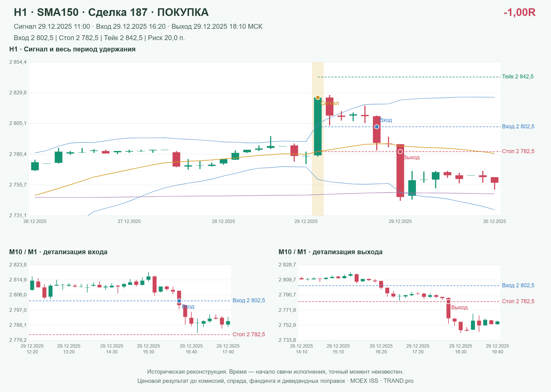Click the 'Выход' annotation text in exit detail chart
This screenshot has height=392, width=551.
pos(459,307)
